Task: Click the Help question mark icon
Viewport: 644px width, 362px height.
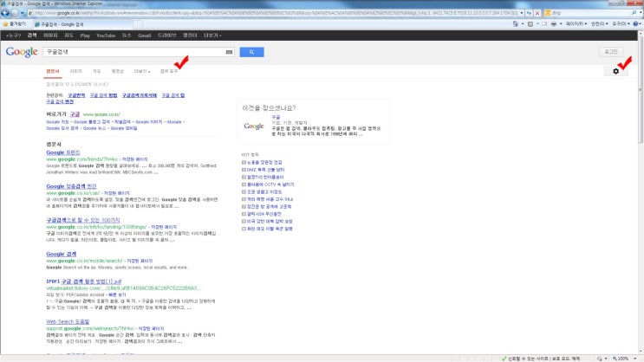Action: 635,24
